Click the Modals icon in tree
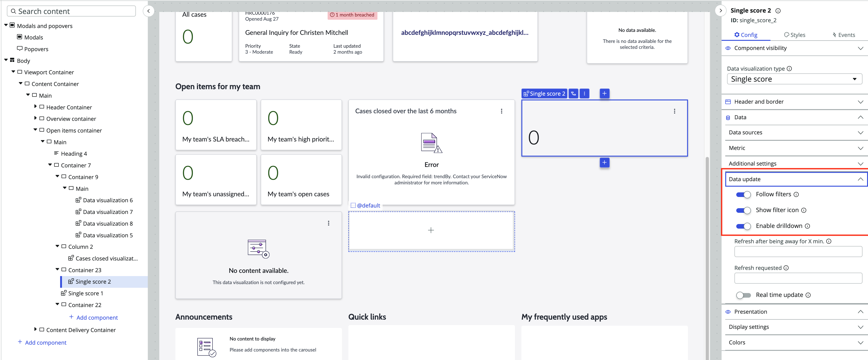The height and width of the screenshot is (360, 868). (x=20, y=37)
